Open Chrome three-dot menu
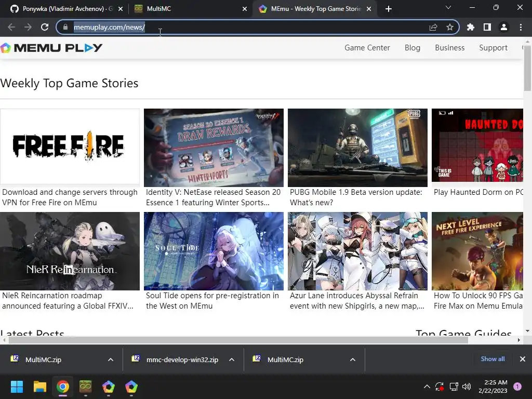Viewport: 532px width, 399px height. (521, 27)
